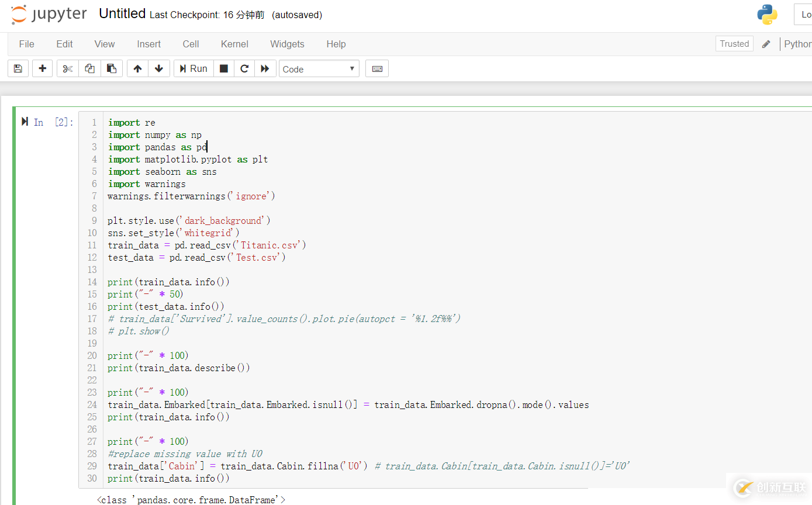Open the cell type Code dropdown
The height and width of the screenshot is (505, 812).
coord(319,69)
